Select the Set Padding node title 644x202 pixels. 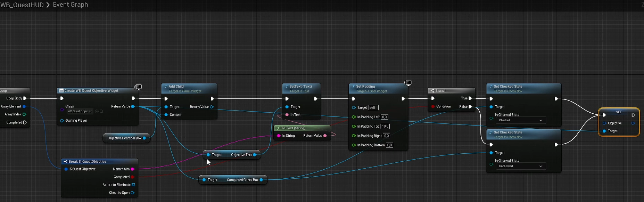[x=365, y=87]
